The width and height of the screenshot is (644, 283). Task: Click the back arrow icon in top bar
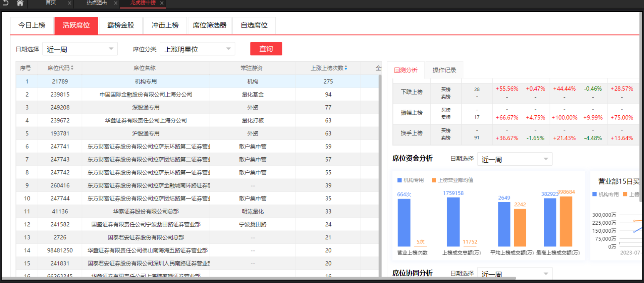point(6,3)
